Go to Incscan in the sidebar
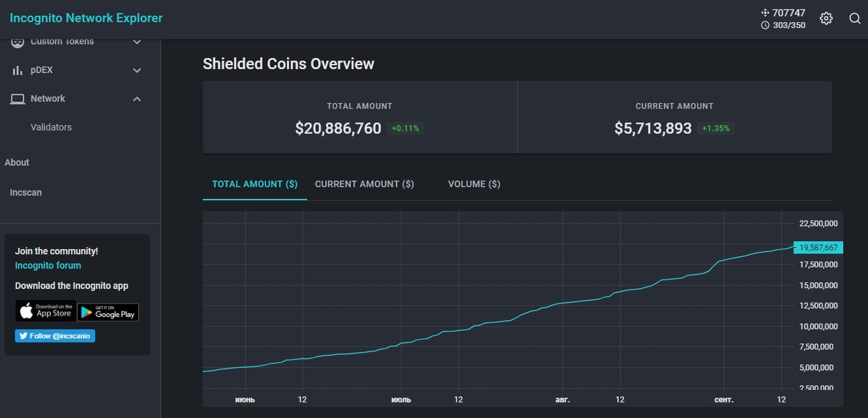Screen dimensions: 868x418 click(25, 192)
